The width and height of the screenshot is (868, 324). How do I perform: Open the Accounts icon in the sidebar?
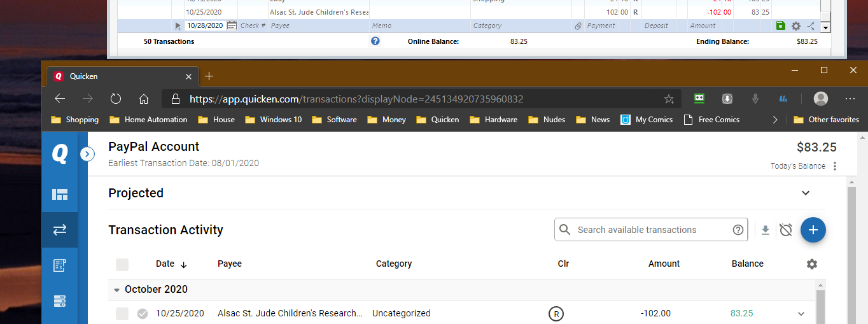pyautogui.click(x=60, y=300)
